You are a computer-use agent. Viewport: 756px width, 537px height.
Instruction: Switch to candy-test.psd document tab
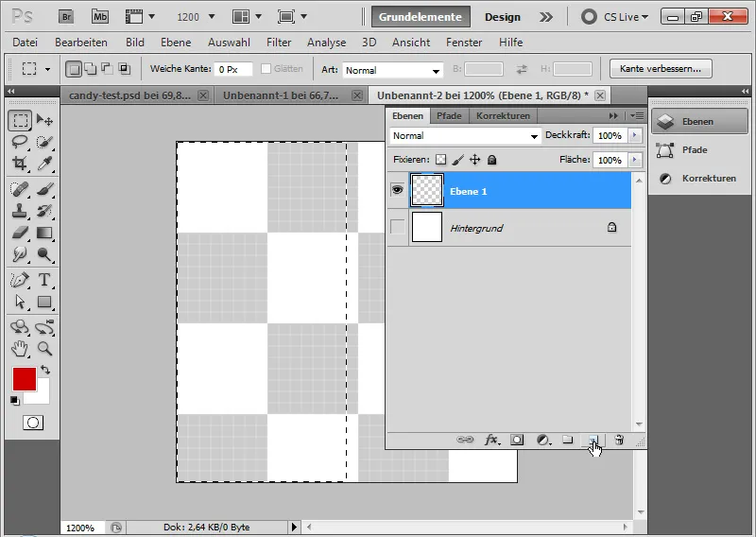(129, 95)
